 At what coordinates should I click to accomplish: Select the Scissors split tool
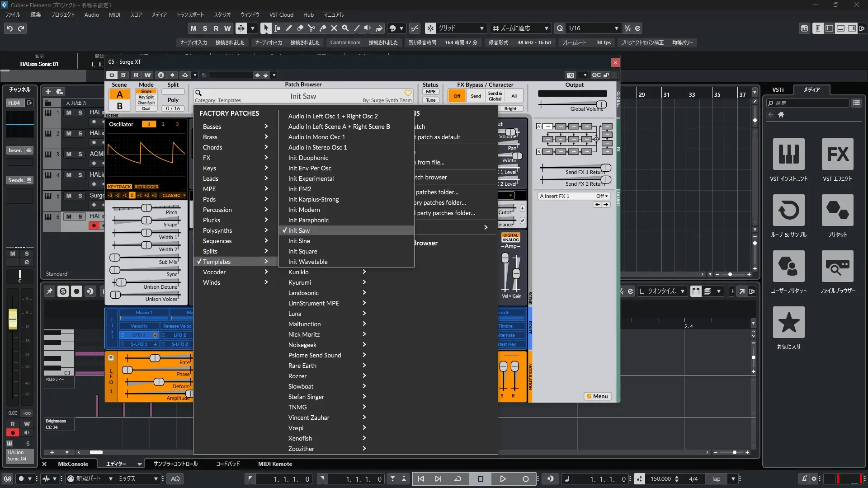click(311, 28)
